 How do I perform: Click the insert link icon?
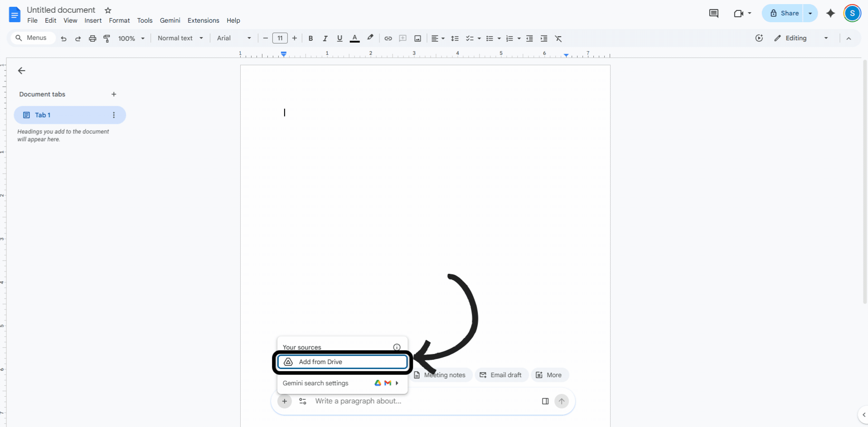[388, 39]
